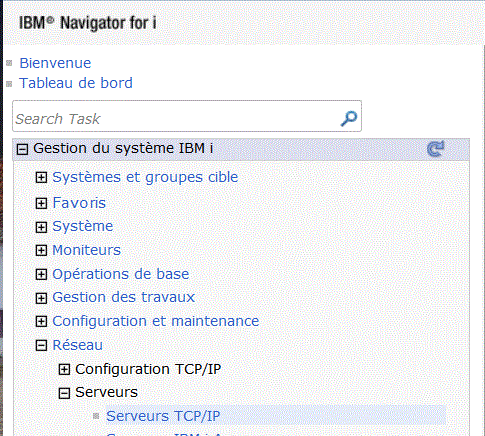The image size is (485, 436).
Task: Expand the Moniteurs plus box
Action: pos(41,250)
